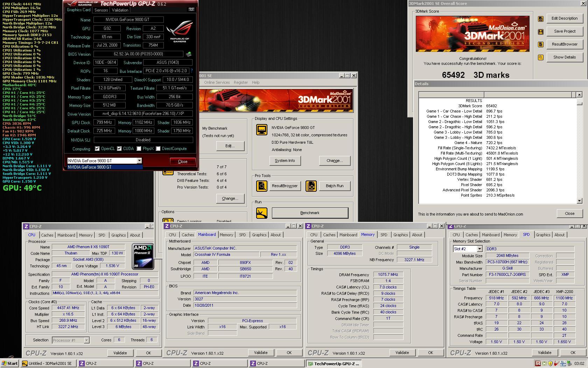Open the Online Services menu in 3DMark2001

pos(217,82)
